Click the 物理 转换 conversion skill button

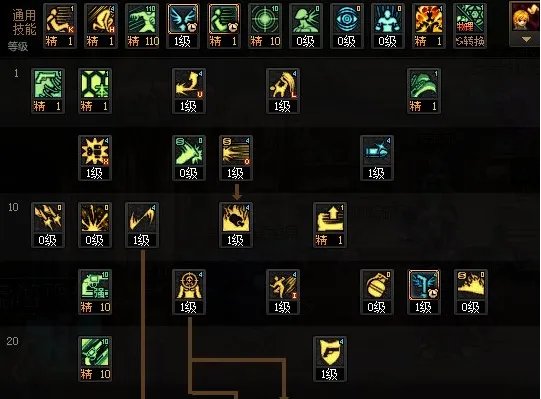[470, 26]
